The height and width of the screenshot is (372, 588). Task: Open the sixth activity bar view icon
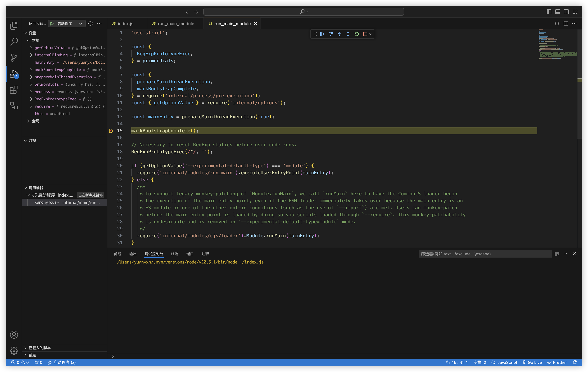[x=14, y=105]
